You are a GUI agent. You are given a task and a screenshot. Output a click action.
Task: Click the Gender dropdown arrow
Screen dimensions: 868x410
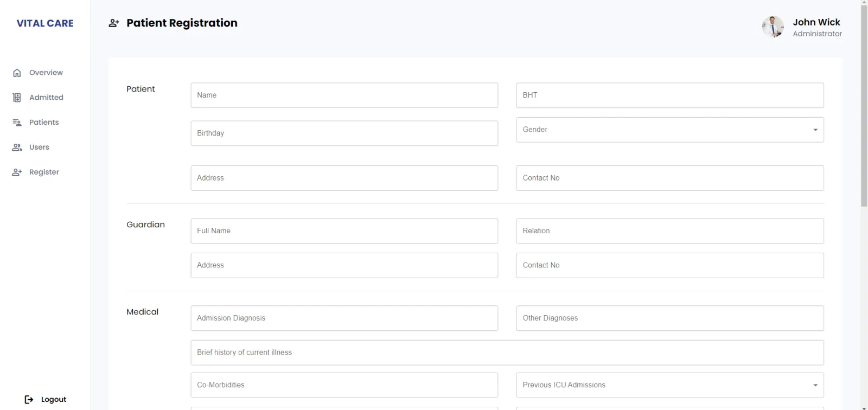tap(815, 130)
